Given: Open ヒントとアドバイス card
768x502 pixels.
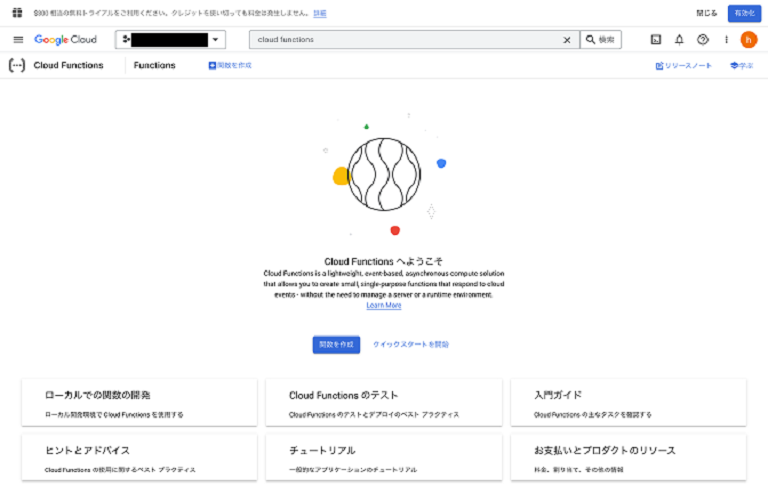Looking at the screenshot, I should tap(139, 457).
